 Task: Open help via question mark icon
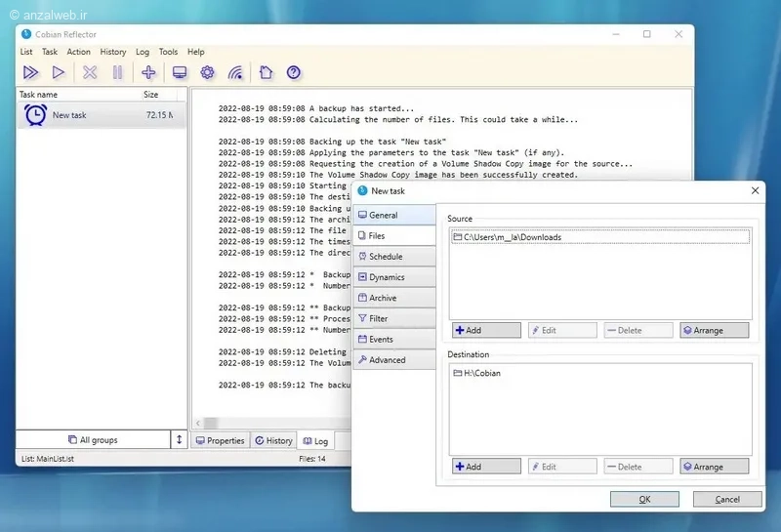click(294, 73)
